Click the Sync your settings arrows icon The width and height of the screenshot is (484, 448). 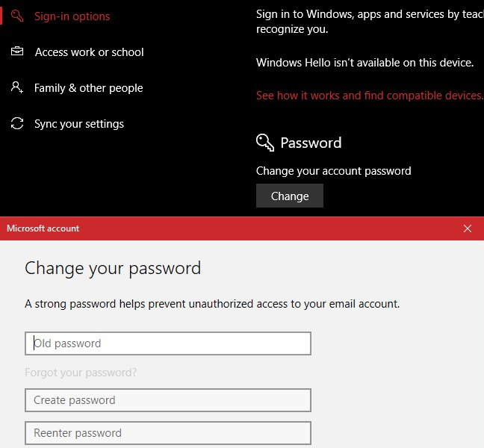(16, 124)
